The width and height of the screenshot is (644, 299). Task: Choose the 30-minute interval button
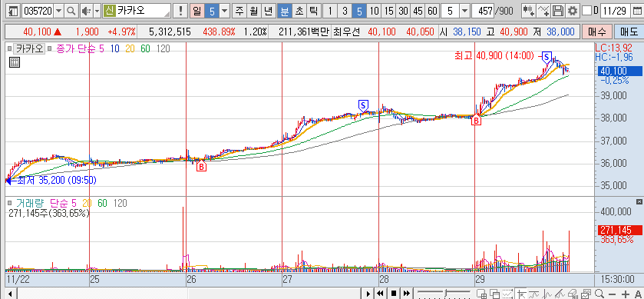403,11
